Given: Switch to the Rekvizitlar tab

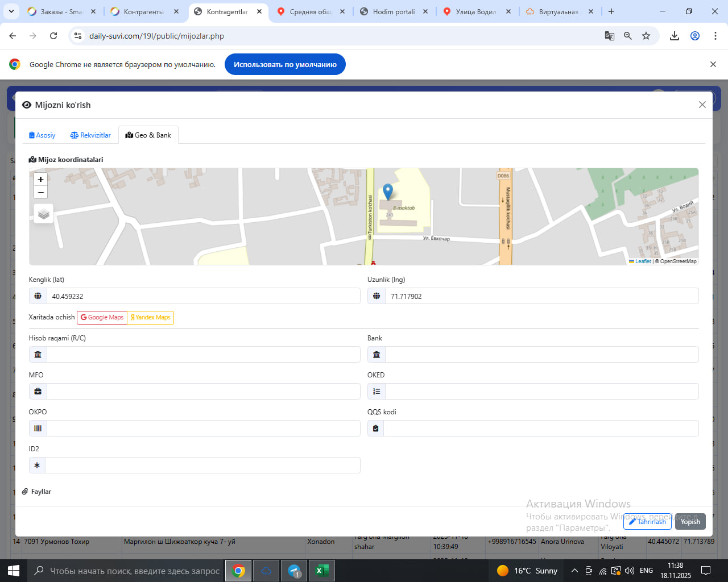Looking at the screenshot, I should [x=90, y=135].
